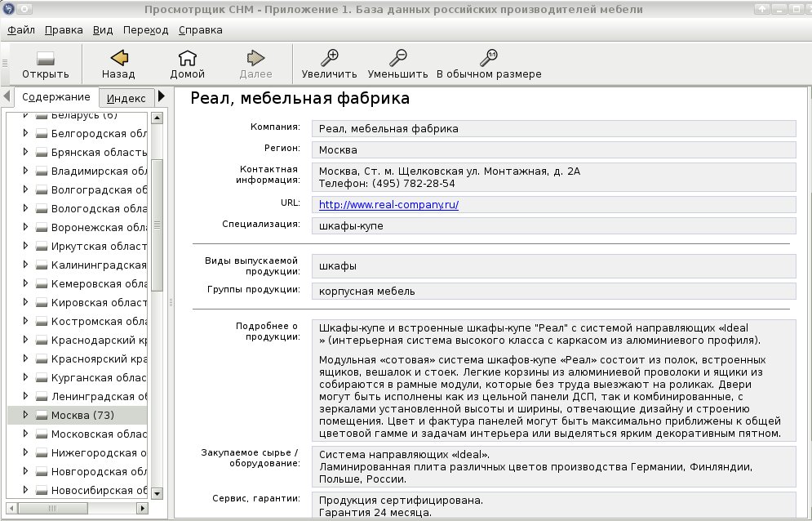Click the horizontal scrollbar thumb in tree

pyautogui.click(x=52, y=508)
